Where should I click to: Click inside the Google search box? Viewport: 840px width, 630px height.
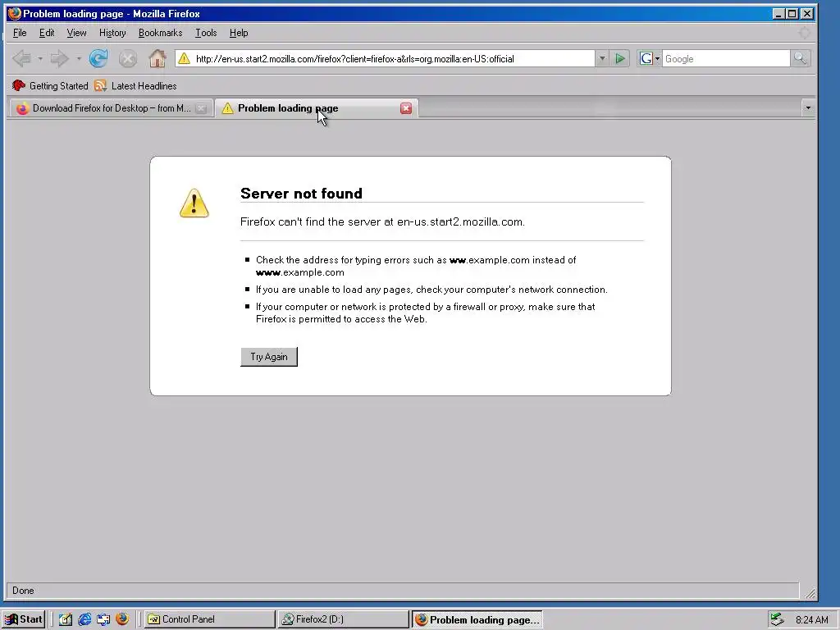[726, 59]
